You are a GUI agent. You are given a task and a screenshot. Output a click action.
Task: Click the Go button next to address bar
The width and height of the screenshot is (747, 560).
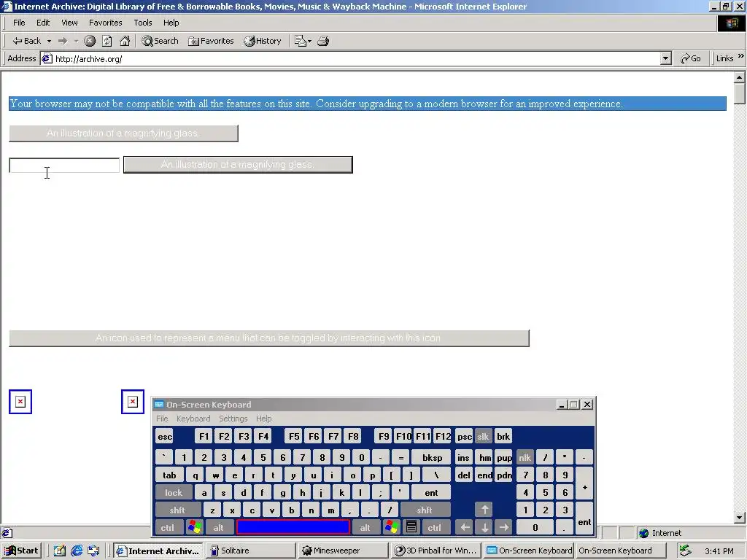click(691, 58)
